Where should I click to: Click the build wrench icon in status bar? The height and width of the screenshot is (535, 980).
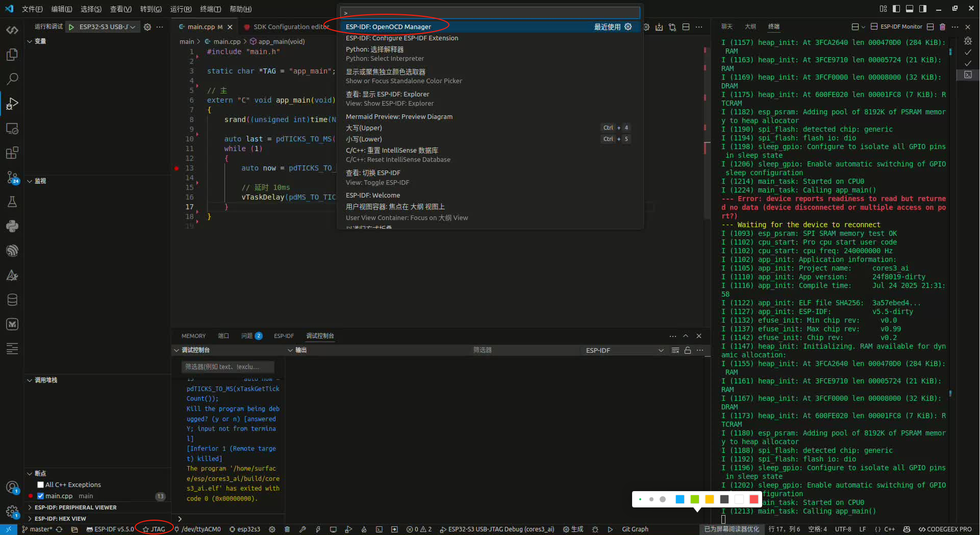click(x=303, y=529)
